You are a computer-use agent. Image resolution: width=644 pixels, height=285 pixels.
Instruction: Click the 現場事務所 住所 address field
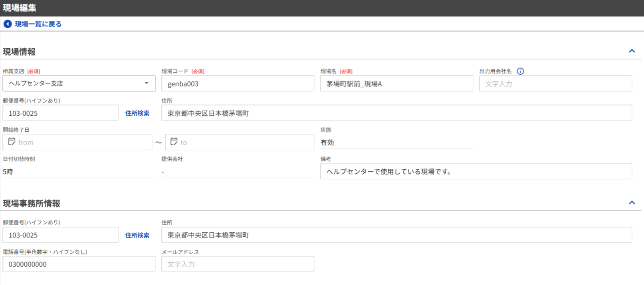pos(396,235)
